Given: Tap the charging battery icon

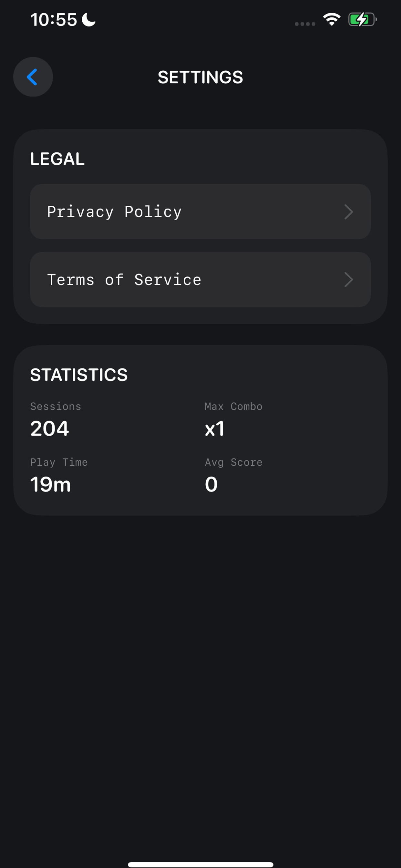Looking at the screenshot, I should (362, 20).
